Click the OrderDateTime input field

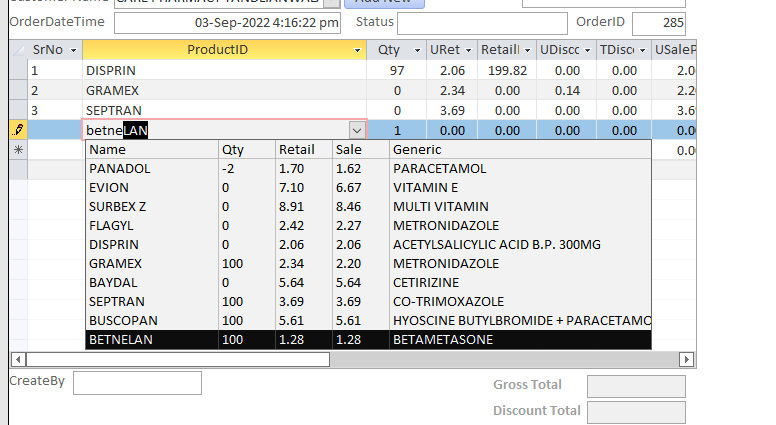227,23
